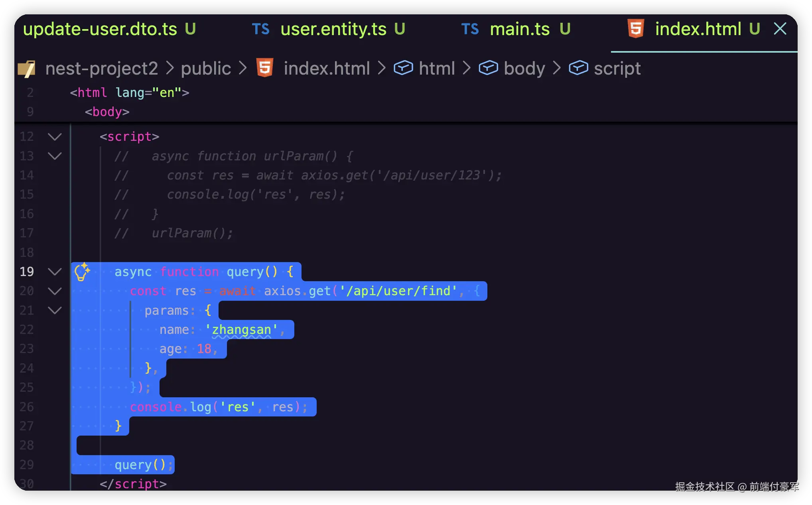Click the public breadcrumb segment
The image size is (812, 505).
click(x=206, y=69)
